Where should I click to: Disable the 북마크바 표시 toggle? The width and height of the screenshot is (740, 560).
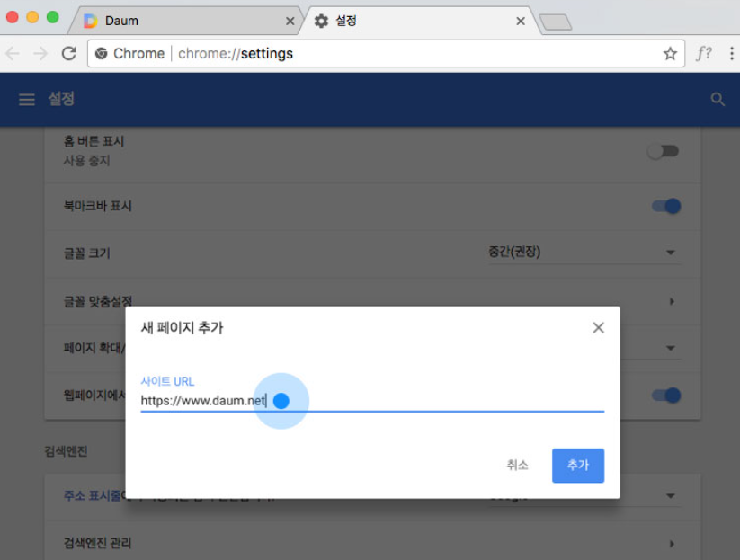tap(665, 206)
